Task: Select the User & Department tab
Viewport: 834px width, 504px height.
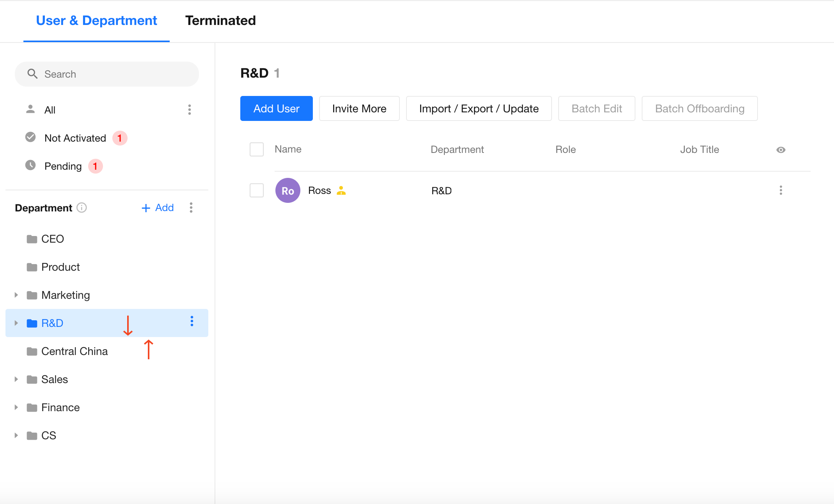Action: (96, 20)
